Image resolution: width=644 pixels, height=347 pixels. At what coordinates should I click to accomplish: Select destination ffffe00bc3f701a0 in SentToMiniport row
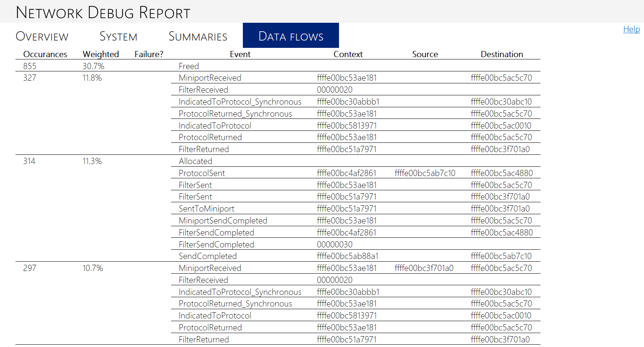click(x=500, y=208)
